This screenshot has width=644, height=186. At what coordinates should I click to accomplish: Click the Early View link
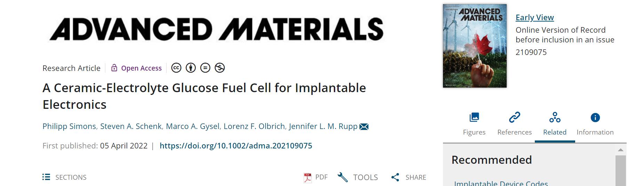[x=534, y=17]
